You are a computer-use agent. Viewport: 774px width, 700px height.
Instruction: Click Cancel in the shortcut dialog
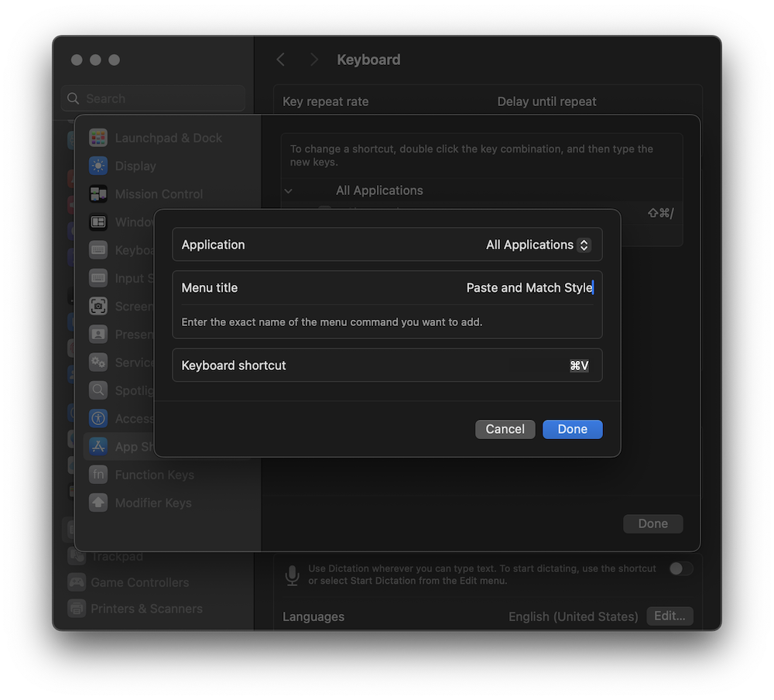point(505,429)
